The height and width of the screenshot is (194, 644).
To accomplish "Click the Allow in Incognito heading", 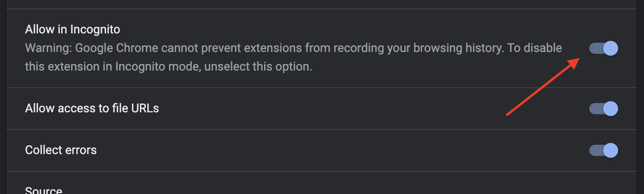I will click(x=73, y=30).
